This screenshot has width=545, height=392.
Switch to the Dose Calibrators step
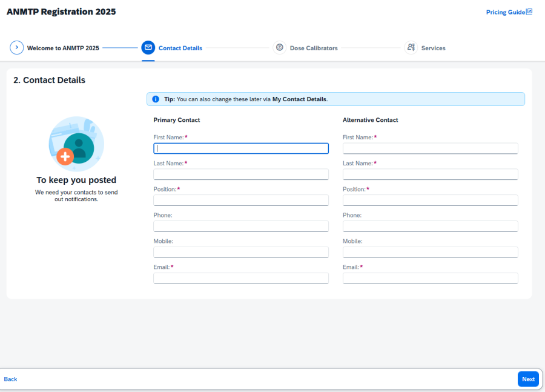point(314,48)
